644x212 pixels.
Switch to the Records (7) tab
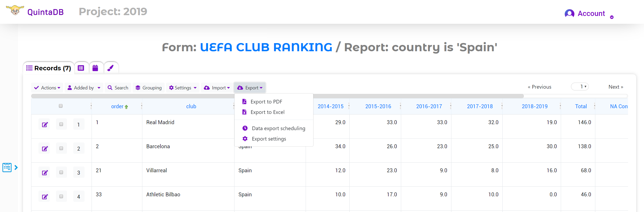(x=49, y=68)
